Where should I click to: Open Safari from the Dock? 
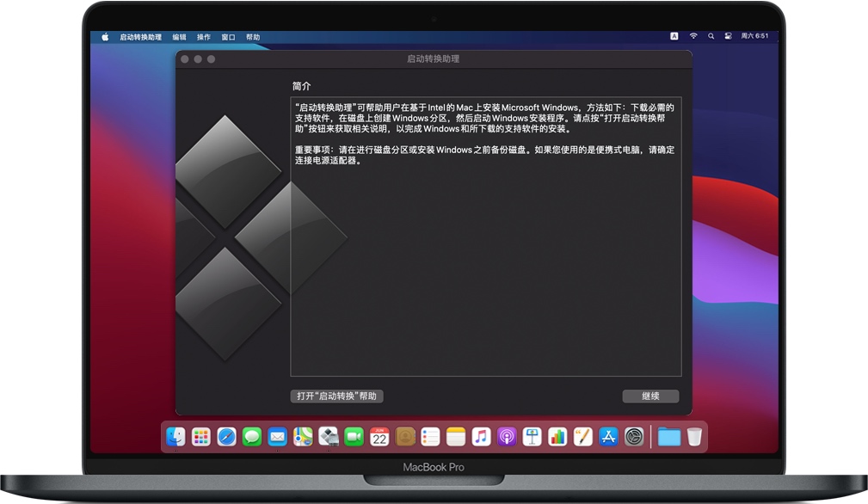pos(226,436)
